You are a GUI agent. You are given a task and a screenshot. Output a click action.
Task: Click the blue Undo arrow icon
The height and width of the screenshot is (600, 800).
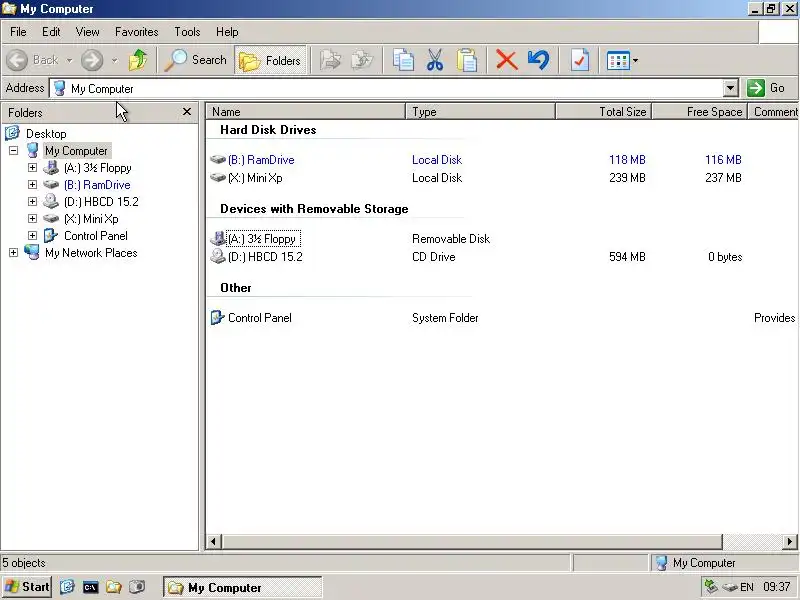tap(539, 60)
